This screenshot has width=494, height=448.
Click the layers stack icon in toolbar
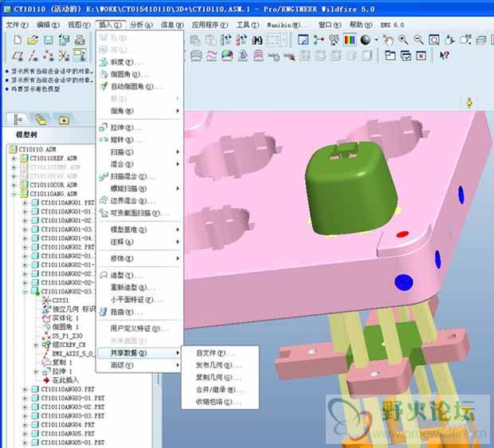click(x=481, y=40)
